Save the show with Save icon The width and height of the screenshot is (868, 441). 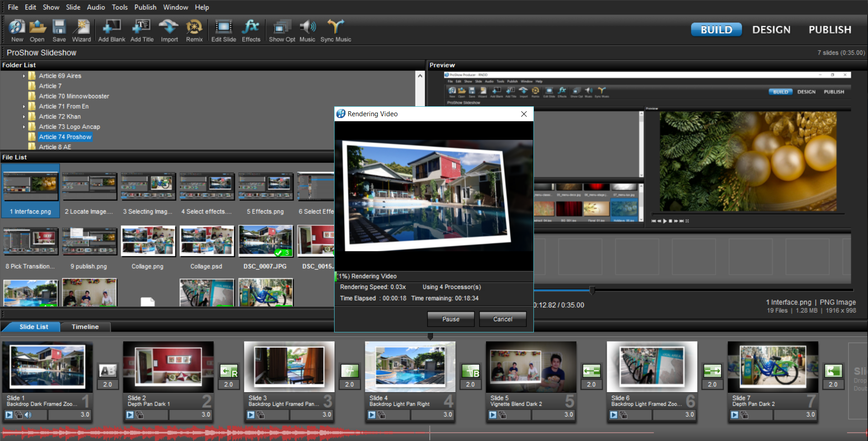pos(59,31)
